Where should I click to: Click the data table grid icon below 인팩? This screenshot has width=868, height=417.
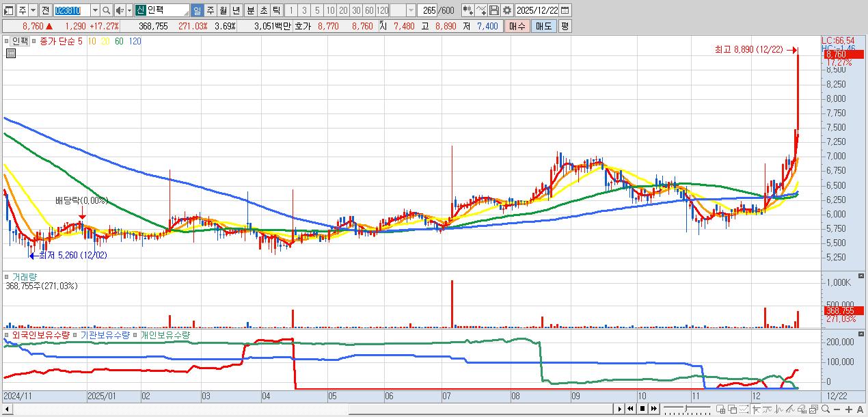(11, 53)
